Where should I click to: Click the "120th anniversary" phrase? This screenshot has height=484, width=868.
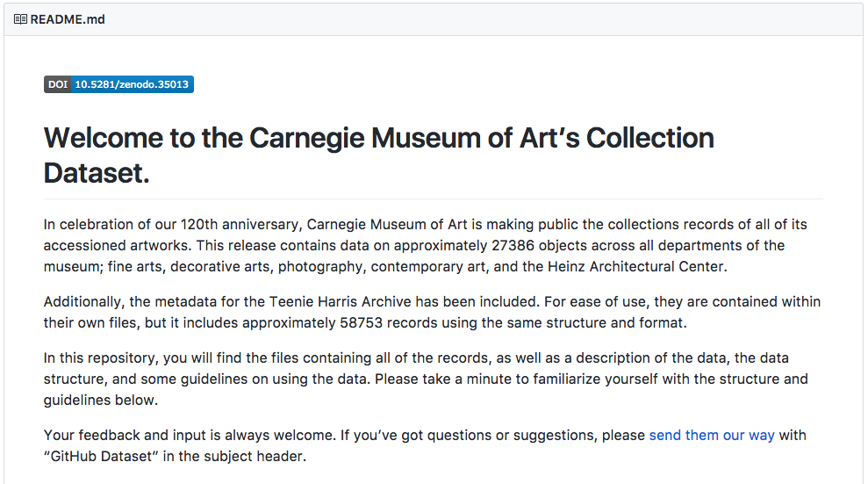(240, 224)
